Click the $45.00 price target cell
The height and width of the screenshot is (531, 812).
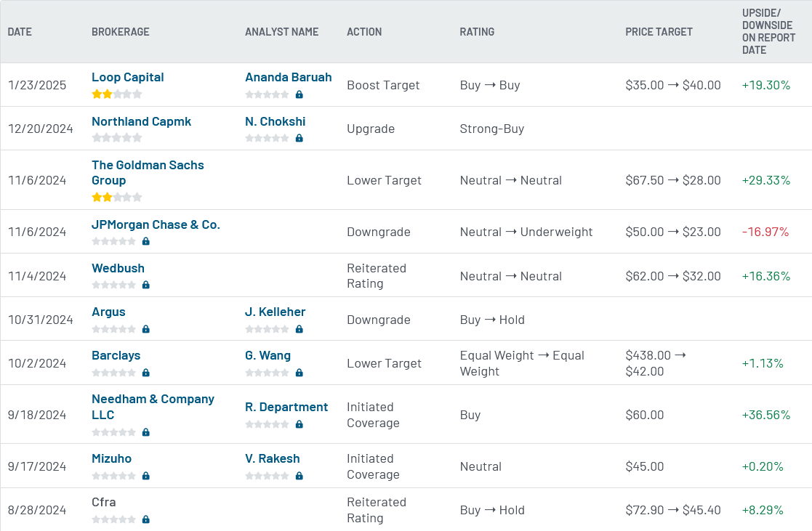(x=645, y=466)
